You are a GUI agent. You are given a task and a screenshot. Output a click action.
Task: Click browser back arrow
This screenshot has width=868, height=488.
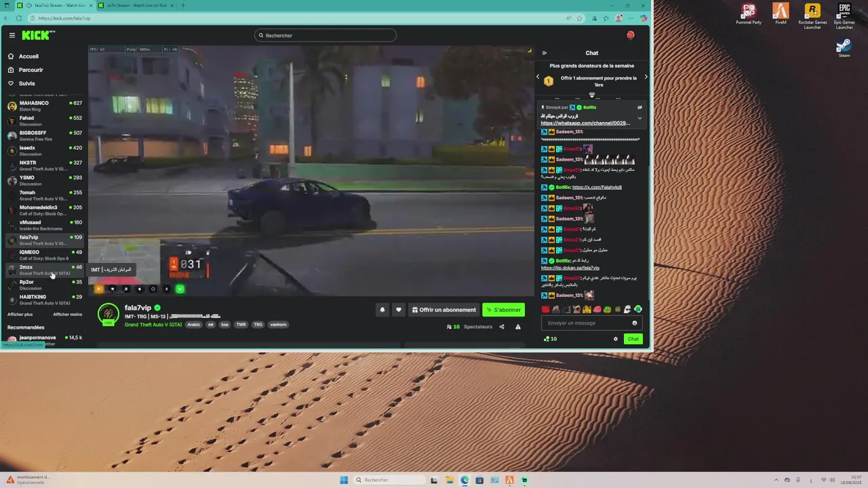(x=7, y=18)
